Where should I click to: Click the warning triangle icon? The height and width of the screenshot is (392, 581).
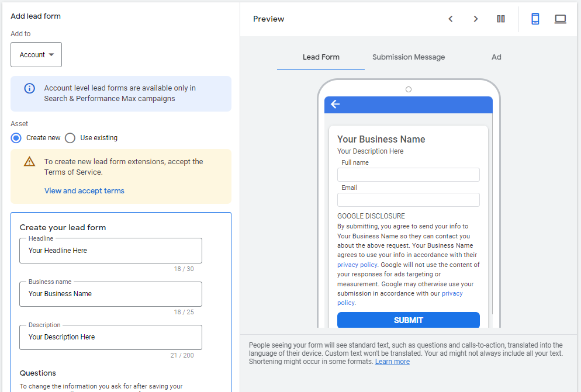[29, 162]
